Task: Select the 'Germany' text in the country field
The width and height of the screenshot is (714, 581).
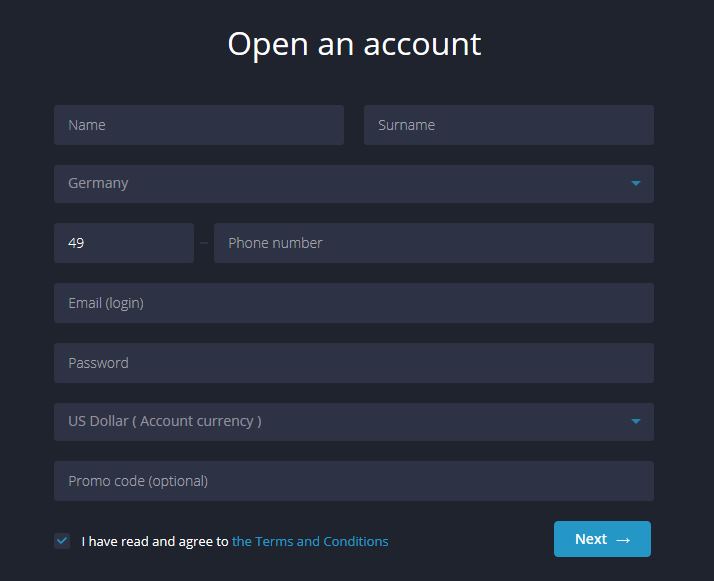Action: point(98,183)
